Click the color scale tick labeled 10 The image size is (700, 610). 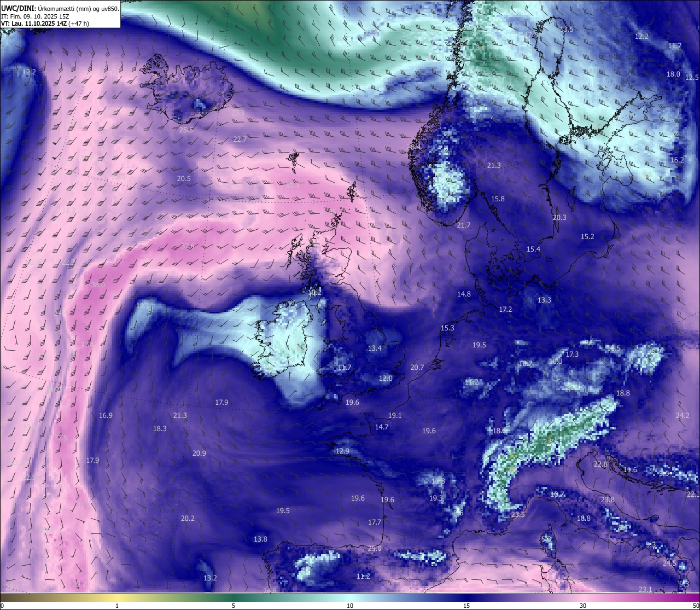350,606
